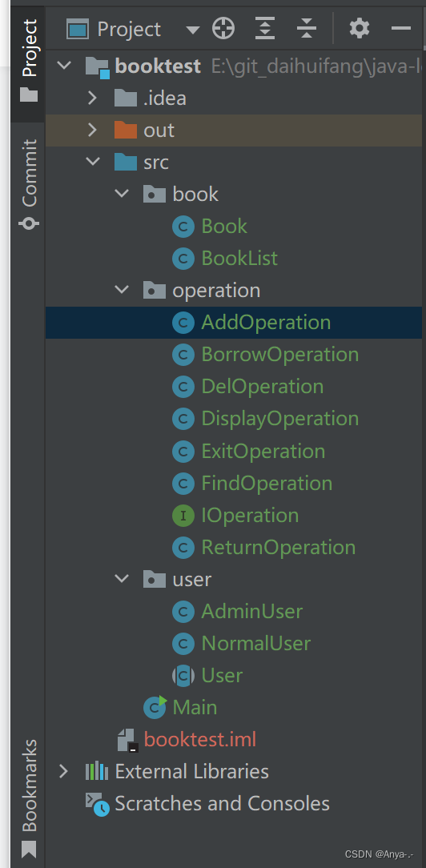Select the BookList class

click(x=239, y=259)
